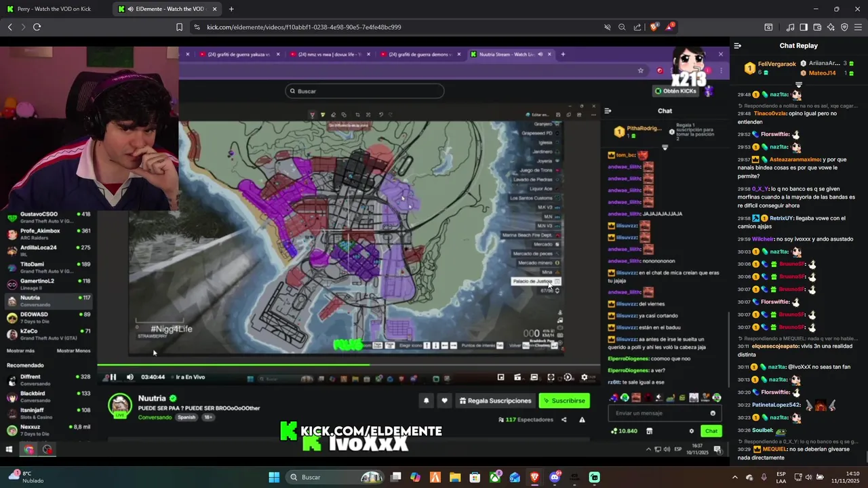This screenshot has height=488, width=868.
Task: Bookmark this page with the bookmark icon
Action: [179, 27]
